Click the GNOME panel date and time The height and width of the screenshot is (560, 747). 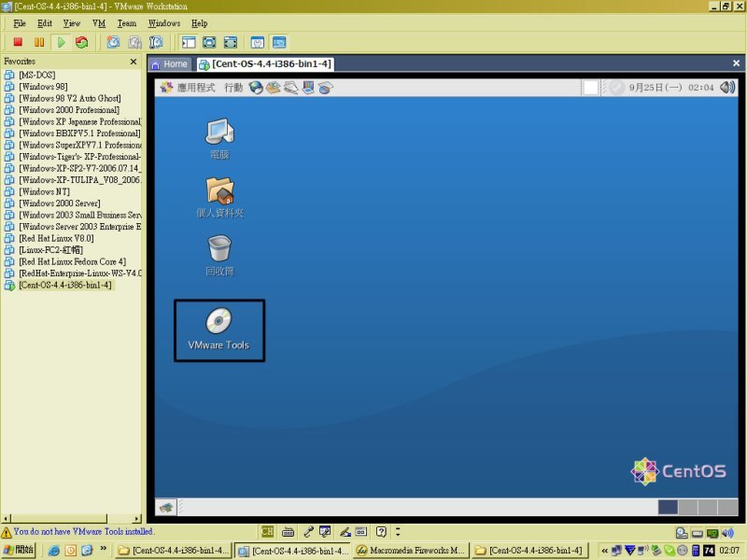(x=671, y=88)
